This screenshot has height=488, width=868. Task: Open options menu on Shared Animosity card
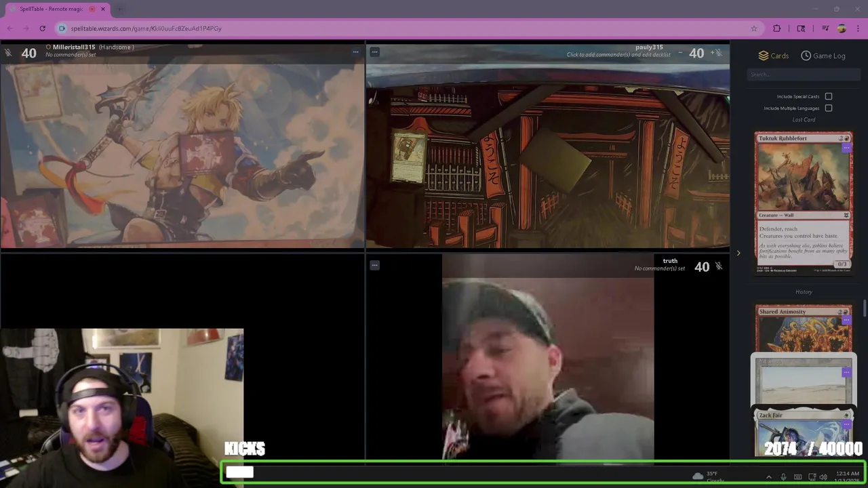(846, 320)
